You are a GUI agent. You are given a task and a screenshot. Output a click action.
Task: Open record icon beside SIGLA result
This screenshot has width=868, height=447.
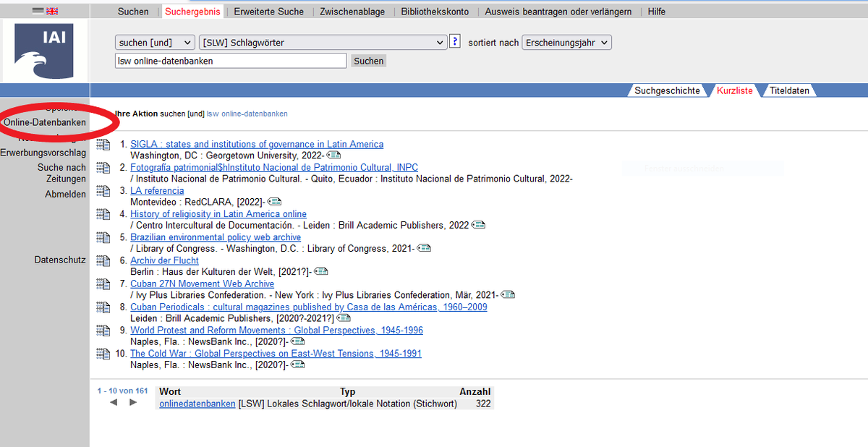(103, 145)
